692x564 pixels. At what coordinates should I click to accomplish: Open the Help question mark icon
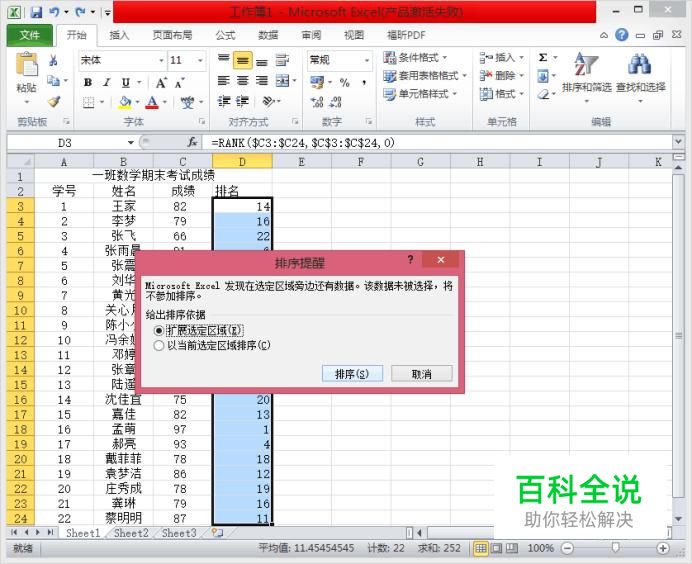[621, 35]
